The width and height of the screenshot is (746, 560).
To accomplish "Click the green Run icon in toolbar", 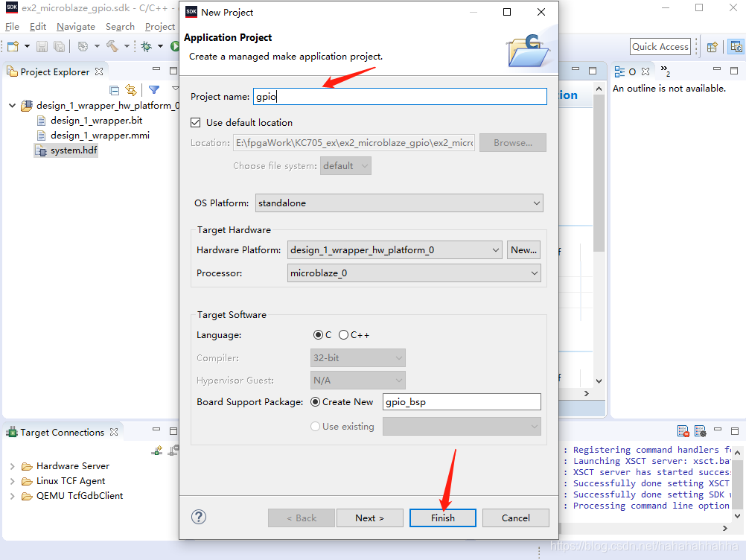I will 175,46.
